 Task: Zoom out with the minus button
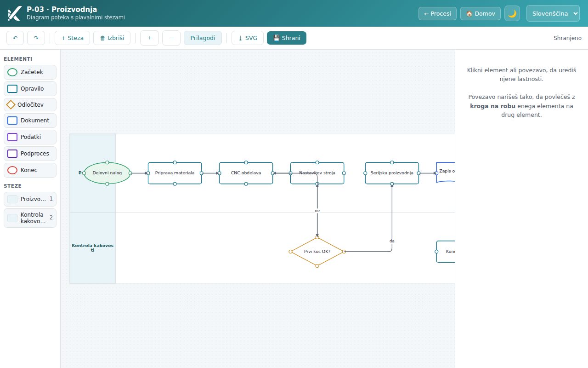click(171, 38)
